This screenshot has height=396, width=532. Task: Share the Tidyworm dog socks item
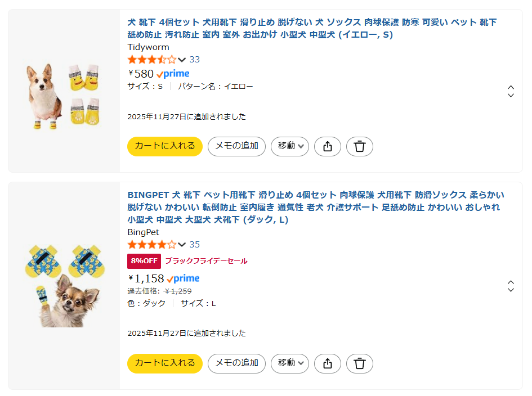328,147
